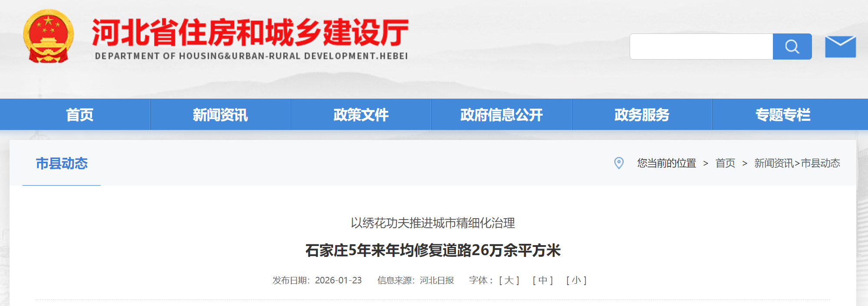Set font size to large 大
This screenshot has width=868, height=306.
(509, 280)
